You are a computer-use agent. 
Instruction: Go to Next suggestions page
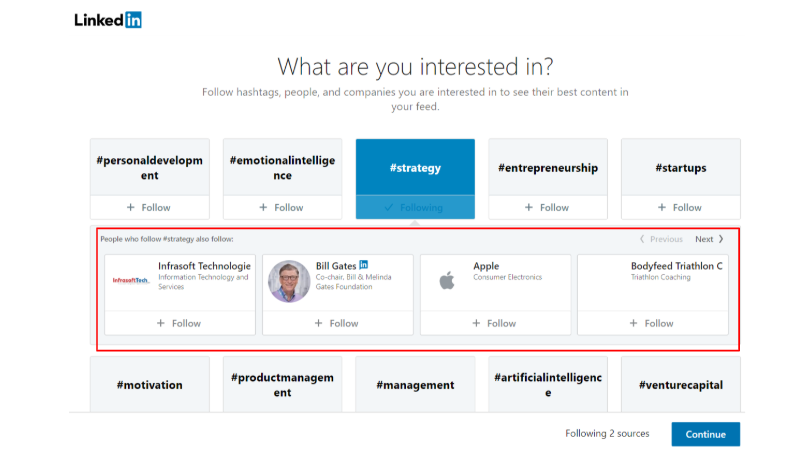pos(709,239)
